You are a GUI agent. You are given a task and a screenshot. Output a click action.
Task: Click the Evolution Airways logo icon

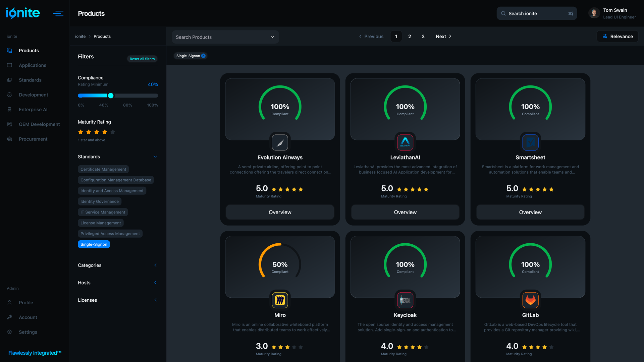(x=280, y=143)
